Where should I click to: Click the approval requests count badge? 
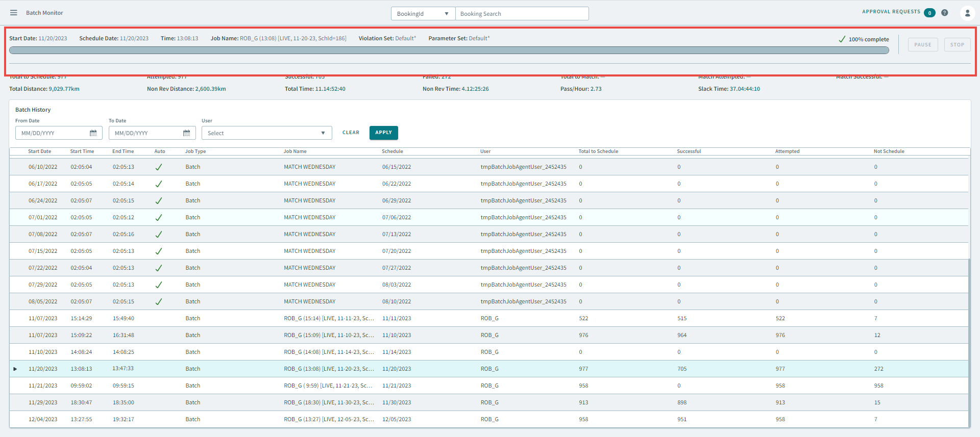929,13
